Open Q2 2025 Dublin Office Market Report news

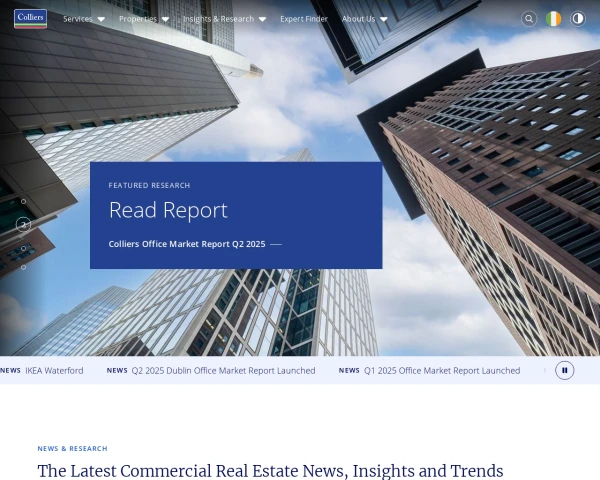point(223,371)
